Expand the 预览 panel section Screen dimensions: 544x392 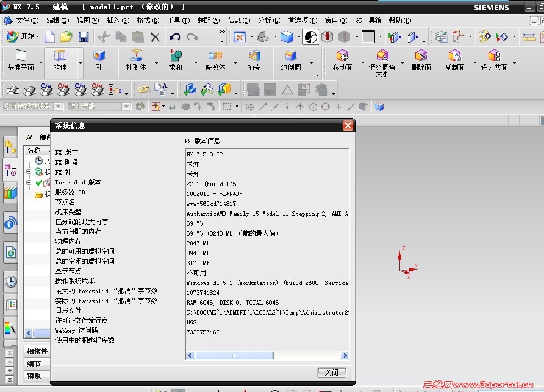pyautogui.click(x=37, y=376)
